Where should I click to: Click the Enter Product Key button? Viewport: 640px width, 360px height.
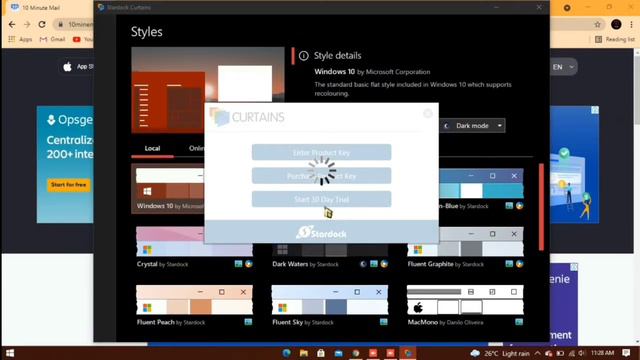321,152
